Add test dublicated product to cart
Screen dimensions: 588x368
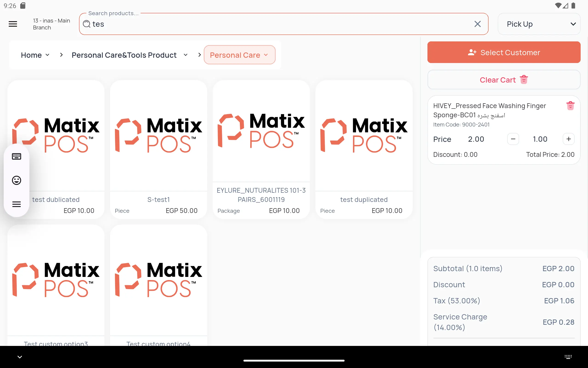pos(56,149)
